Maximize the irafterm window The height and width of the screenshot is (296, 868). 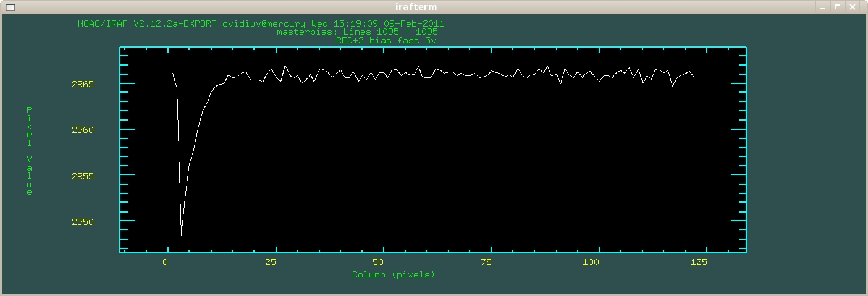[838, 6]
